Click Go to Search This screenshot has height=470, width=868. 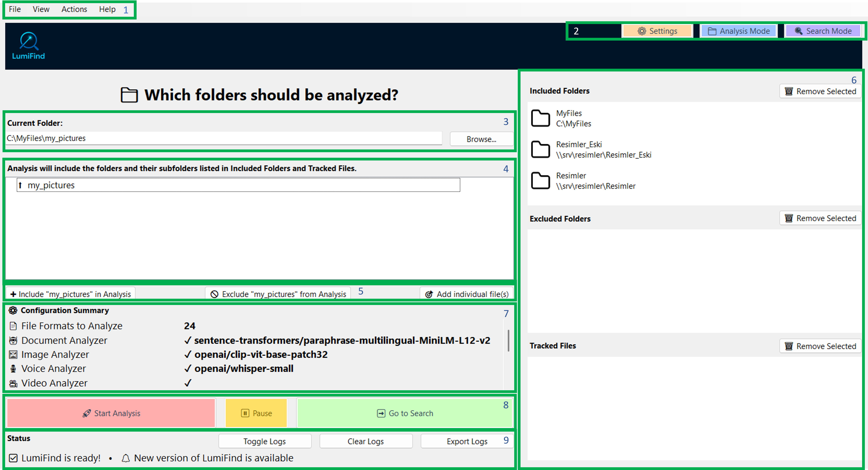[405, 413]
